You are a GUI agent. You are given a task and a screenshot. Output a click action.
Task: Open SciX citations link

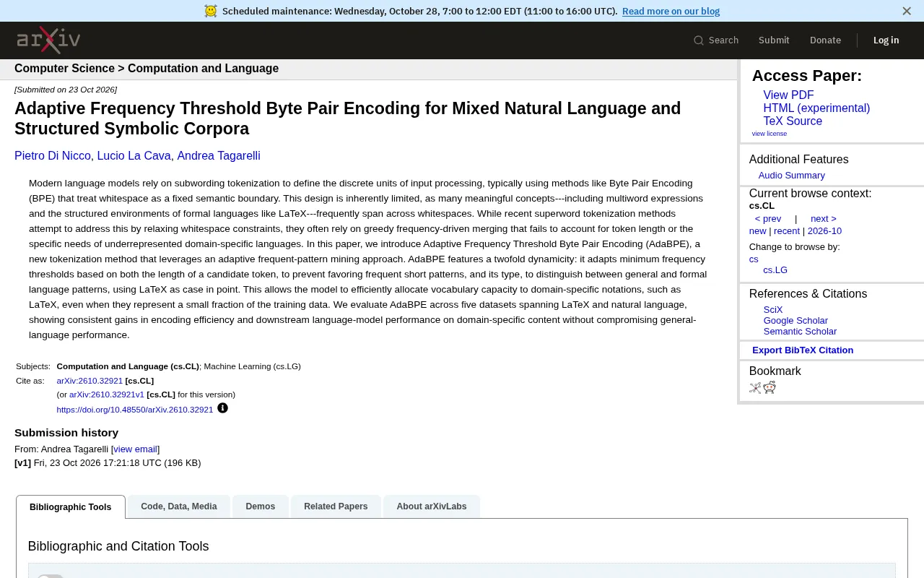(773, 310)
